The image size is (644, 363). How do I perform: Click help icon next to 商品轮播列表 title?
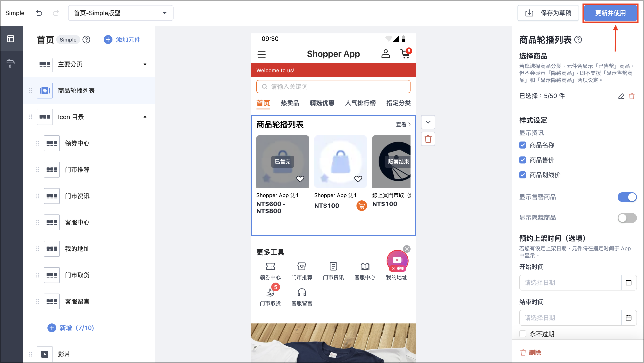(578, 40)
